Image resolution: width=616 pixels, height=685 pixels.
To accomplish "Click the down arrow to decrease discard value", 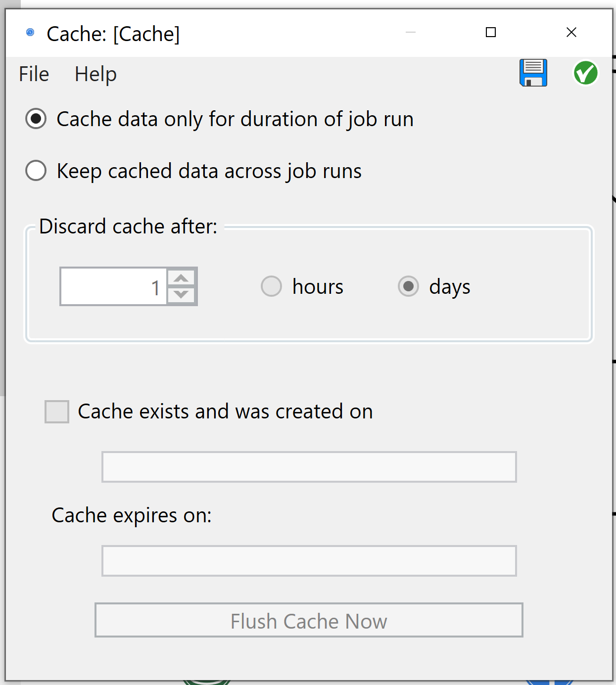I will (182, 295).
